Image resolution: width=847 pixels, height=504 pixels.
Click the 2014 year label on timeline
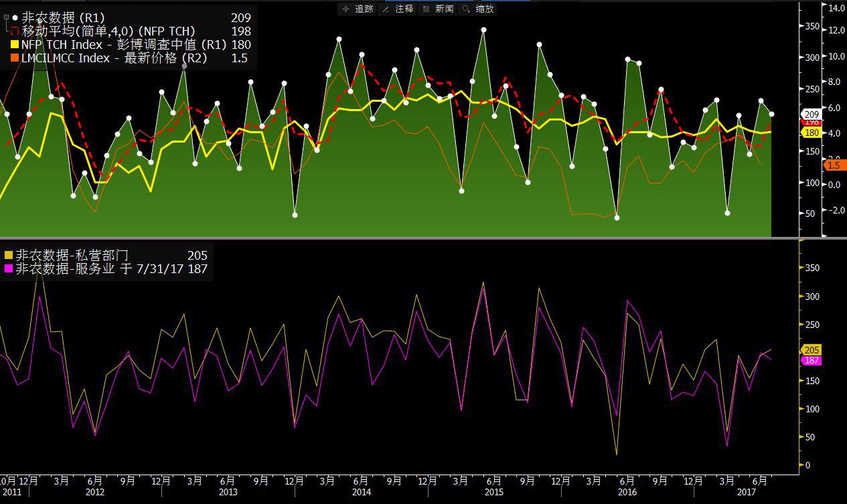tap(360, 492)
